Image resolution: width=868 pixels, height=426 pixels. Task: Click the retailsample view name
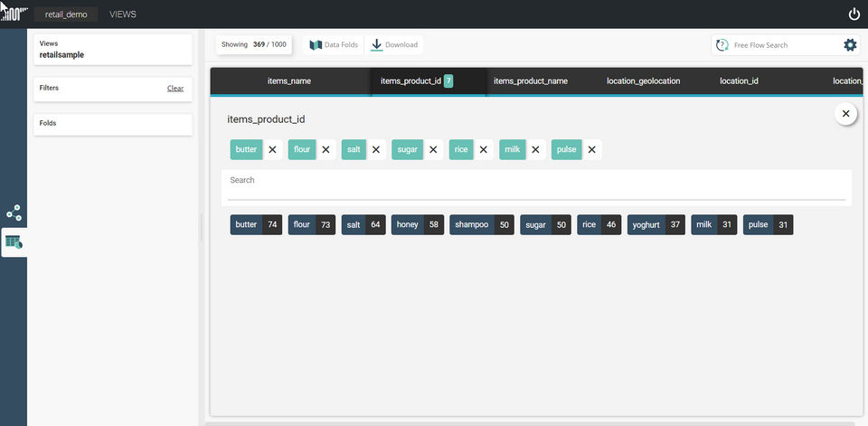coord(62,55)
